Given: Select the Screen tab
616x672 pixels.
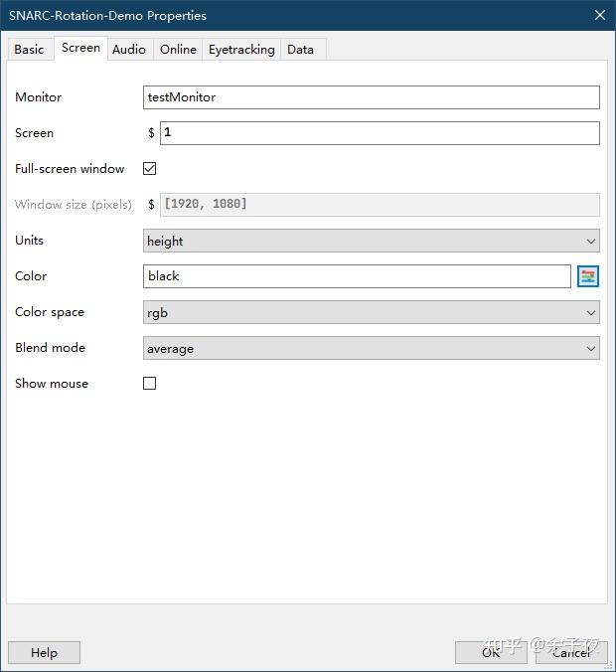Looking at the screenshot, I should click(80, 48).
